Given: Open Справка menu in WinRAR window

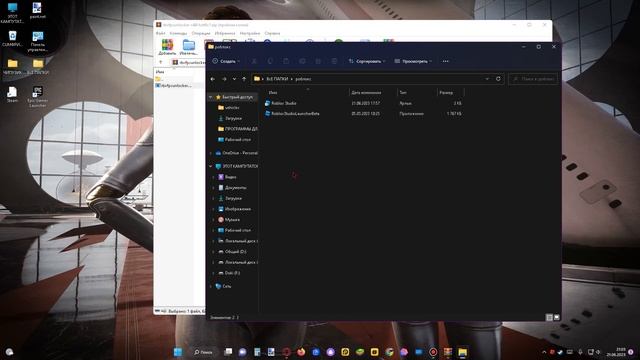Looking at the screenshot, I should (272, 33).
